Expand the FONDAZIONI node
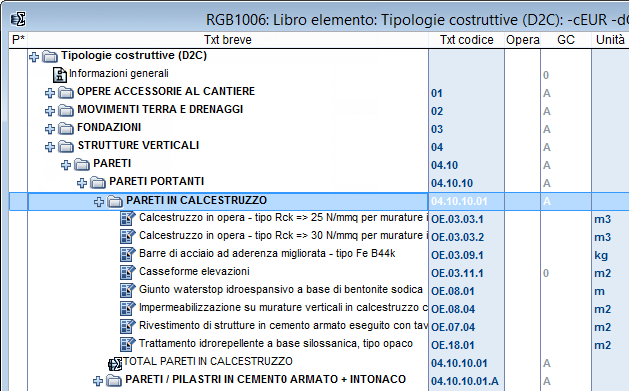 click(50, 129)
